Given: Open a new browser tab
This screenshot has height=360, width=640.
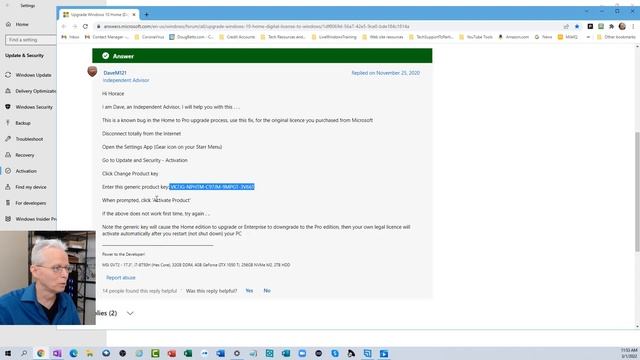Looking at the screenshot, I should [146, 15].
